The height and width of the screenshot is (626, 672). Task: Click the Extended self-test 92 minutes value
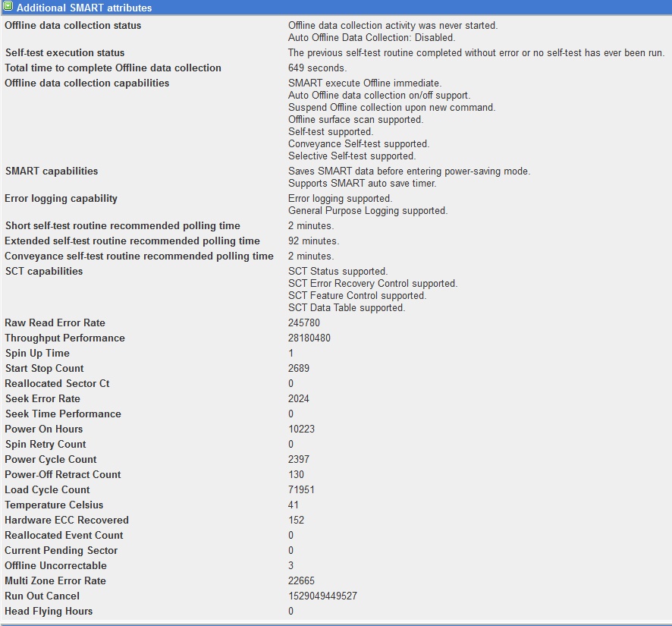313,241
